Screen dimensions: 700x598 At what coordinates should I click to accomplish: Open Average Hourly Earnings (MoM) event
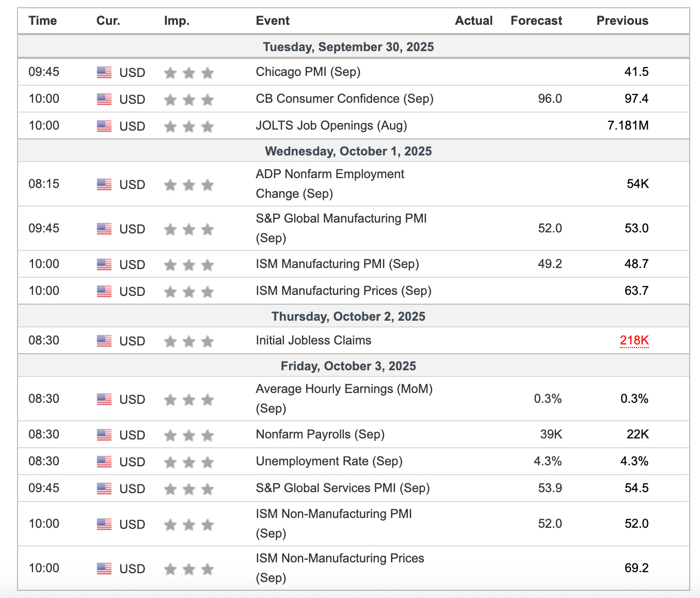(x=344, y=399)
